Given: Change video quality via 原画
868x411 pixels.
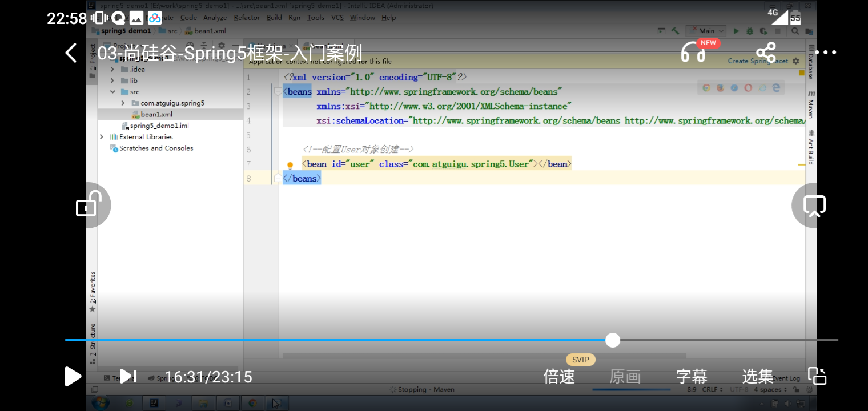Looking at the screenshot, I should [x=625, y=377].
